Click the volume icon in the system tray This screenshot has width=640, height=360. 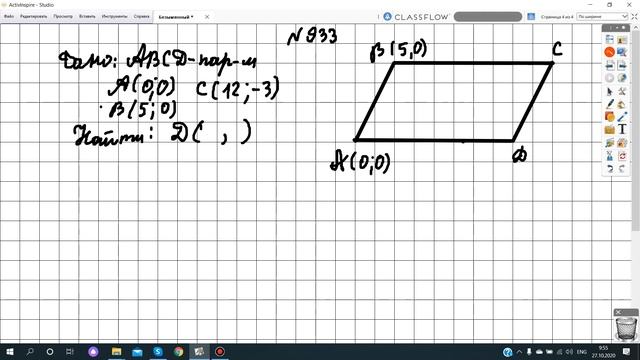570,352
